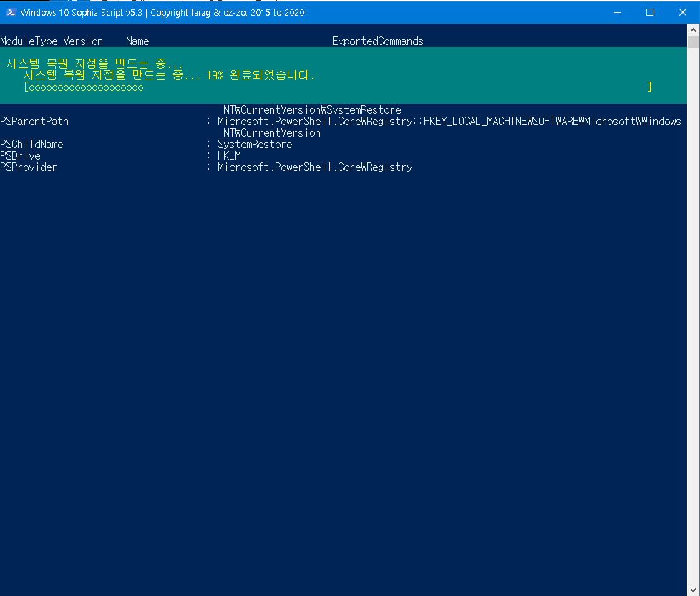Click the vertical scrollbar thumb
This screenshot has width=700, height=596.
click(694, 42)
